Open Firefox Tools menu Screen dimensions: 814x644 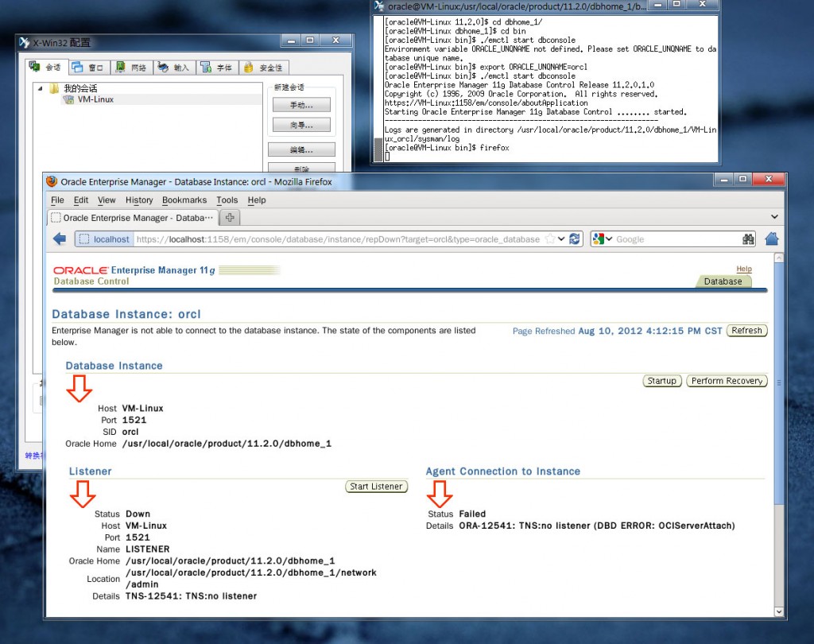pyautogui.click(x=227, y=200)
